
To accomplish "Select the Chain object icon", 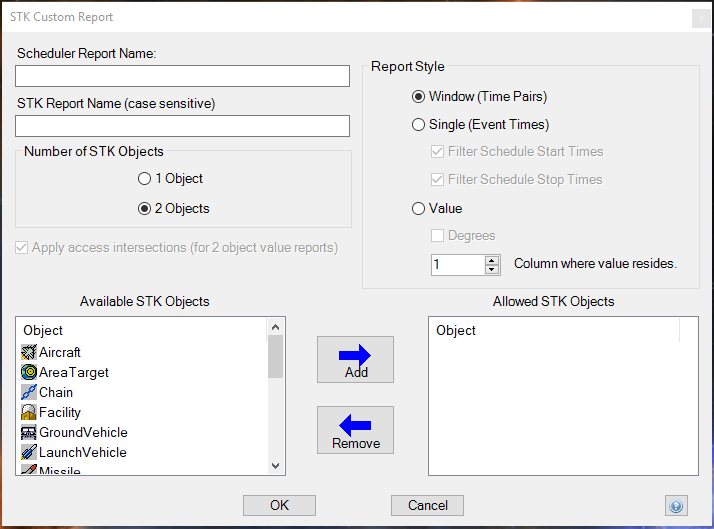I will point(29,392).
